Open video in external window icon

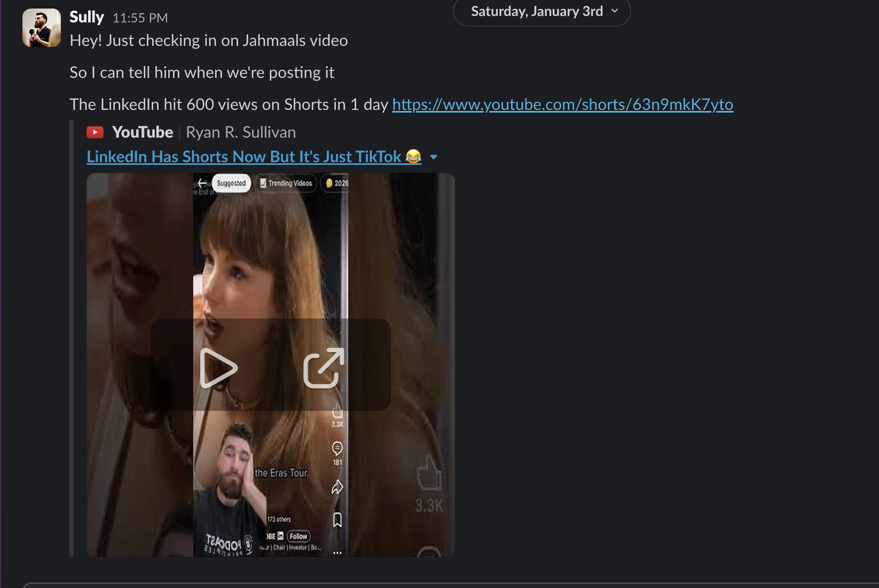[324, 368]
